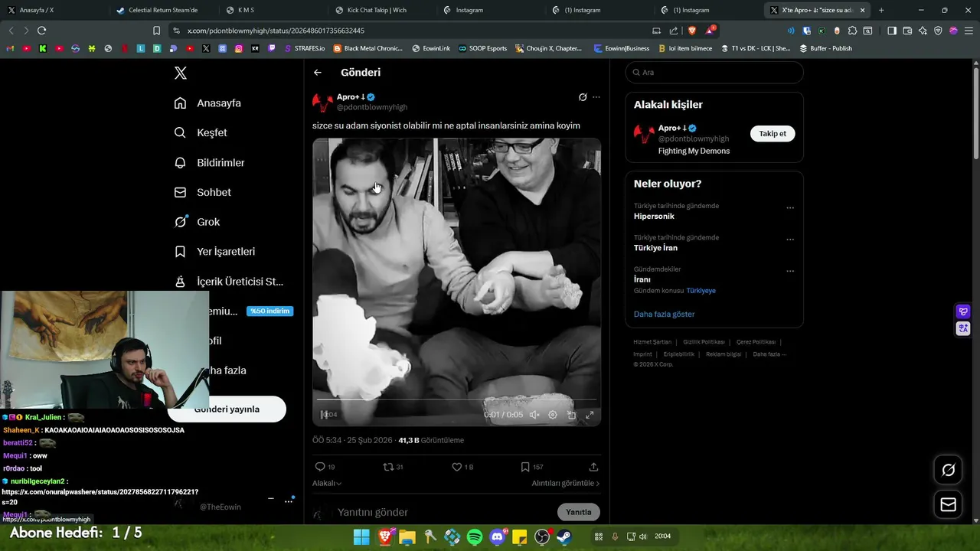
Task: Follow Apro+ with Takip et
Action: [x=773, y=134]
